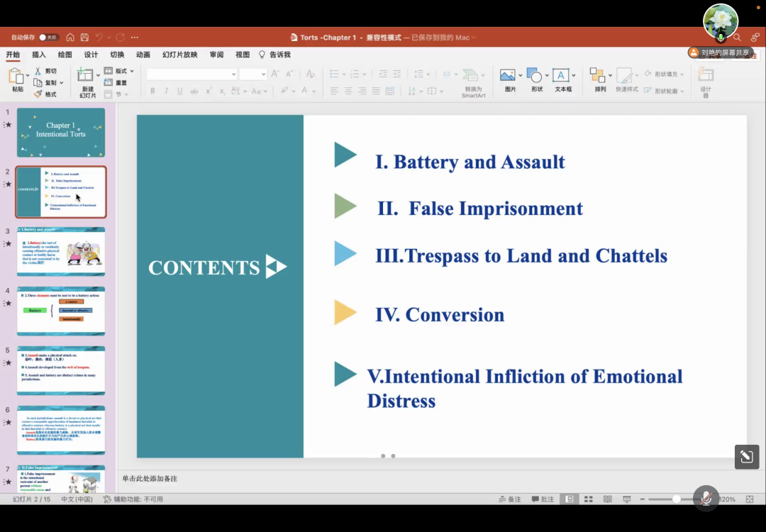
Task: Select the Chapter 1 Intentional Torts slide thumbnail
Action: tap(61, 133)
